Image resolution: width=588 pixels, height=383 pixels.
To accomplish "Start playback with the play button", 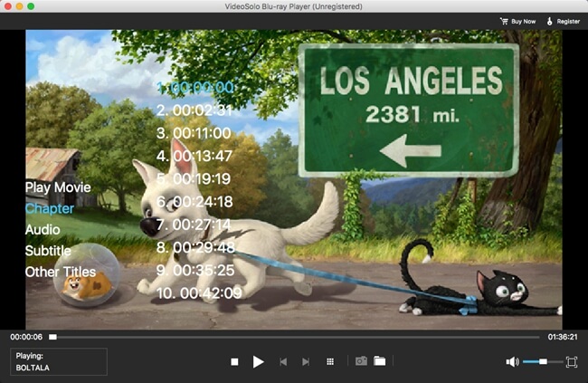I will [x=258, y=361].
